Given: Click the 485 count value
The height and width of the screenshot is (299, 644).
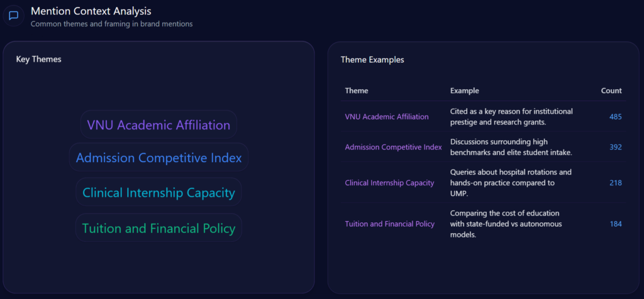Looking at the screenshot, I should 615,117.
